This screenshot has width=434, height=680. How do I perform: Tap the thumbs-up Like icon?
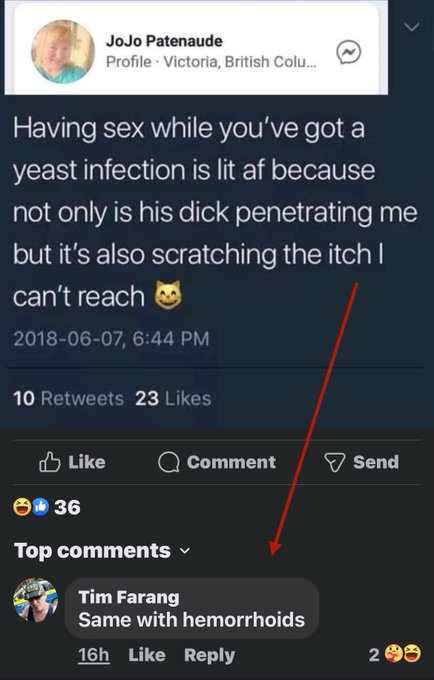point(49,462)
